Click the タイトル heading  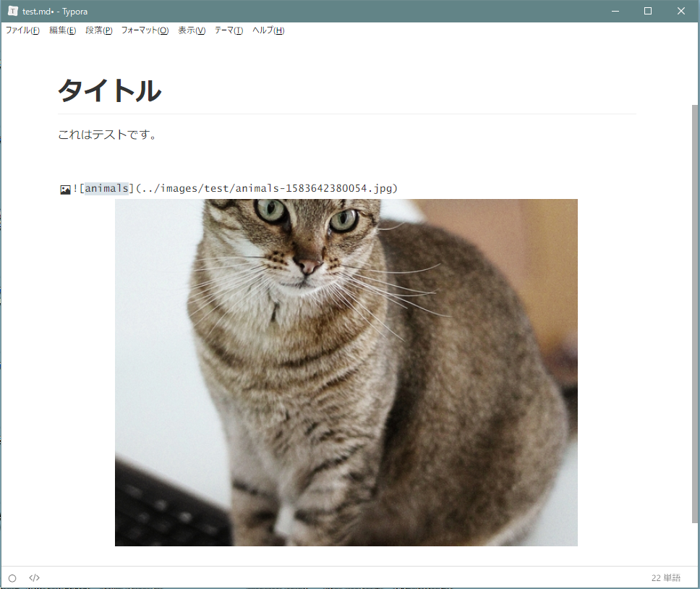(x=109, y=90)
